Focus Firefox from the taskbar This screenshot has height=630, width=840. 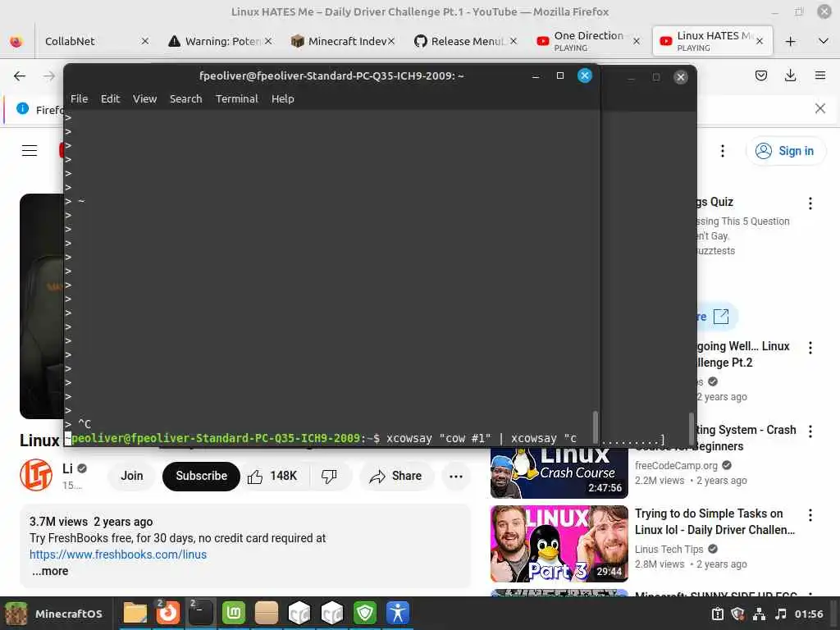[x=167, y=613]
